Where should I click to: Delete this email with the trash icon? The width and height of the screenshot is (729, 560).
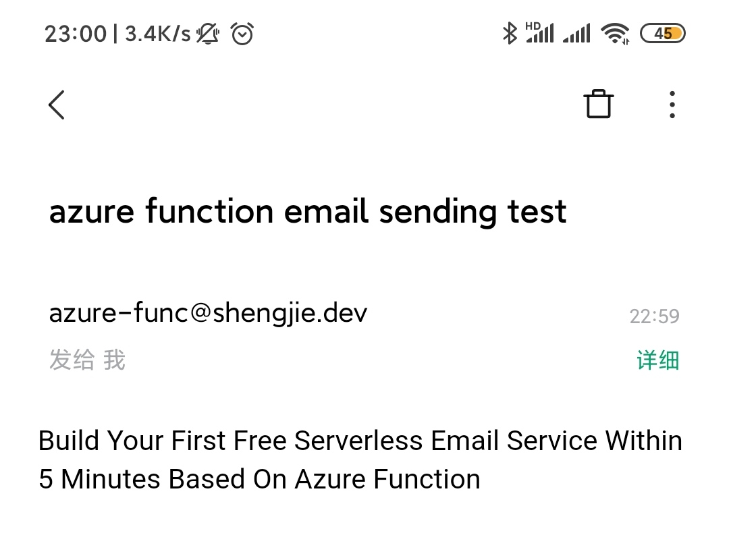(x=598, y=105)
